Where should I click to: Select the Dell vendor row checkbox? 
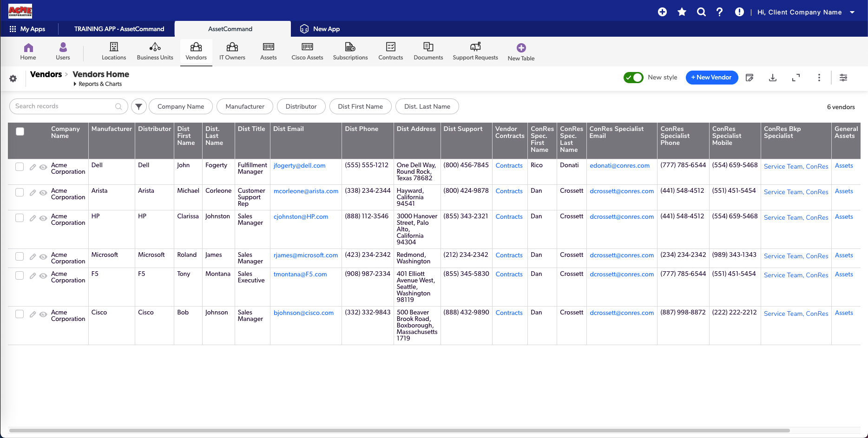[20, 167]
